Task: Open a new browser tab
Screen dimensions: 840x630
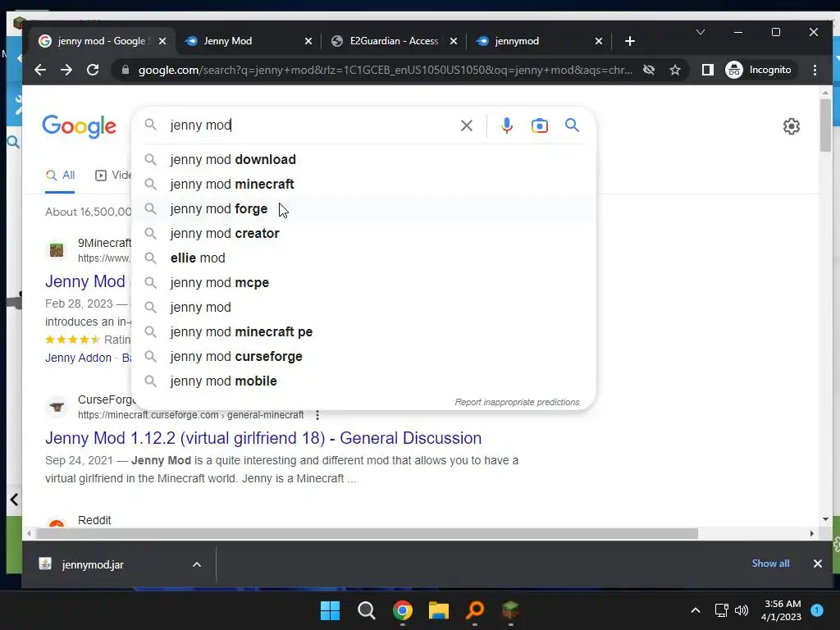Action: point(630,41)
